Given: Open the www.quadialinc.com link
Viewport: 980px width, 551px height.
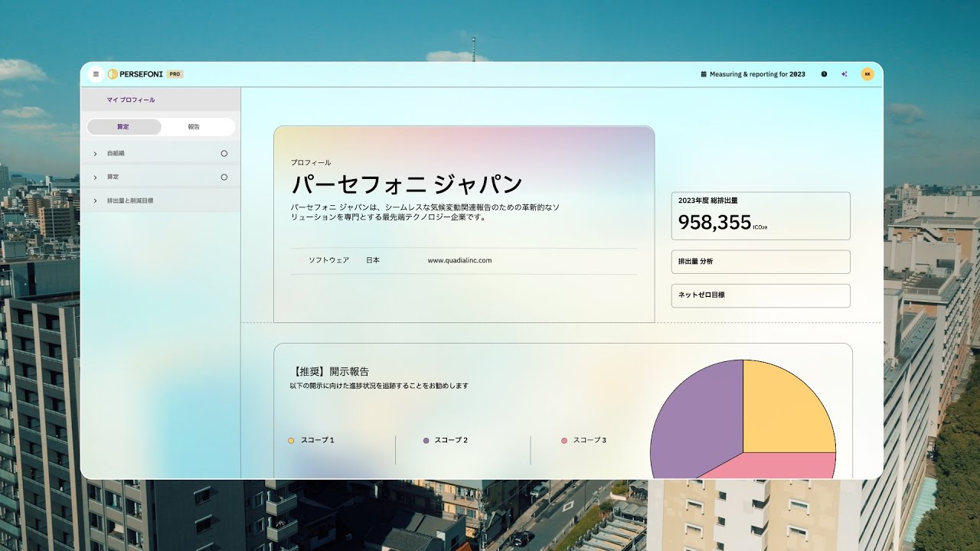Looking at the screenshot, I should (x=459, y=260).
